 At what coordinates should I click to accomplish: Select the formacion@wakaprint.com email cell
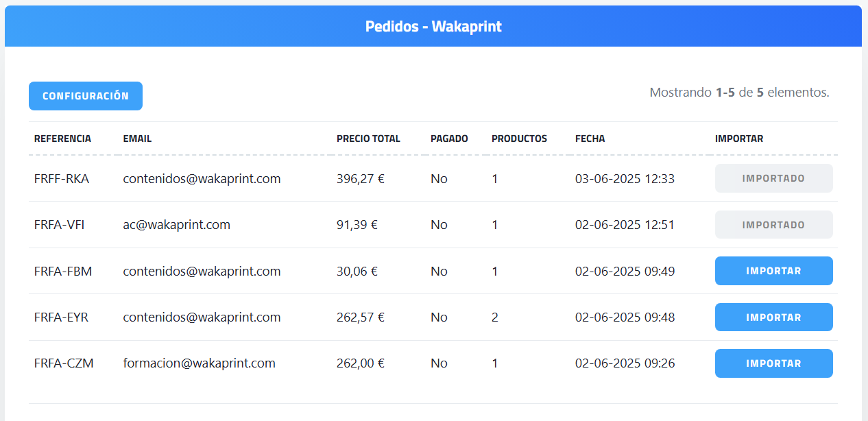[x=199, y=363]
